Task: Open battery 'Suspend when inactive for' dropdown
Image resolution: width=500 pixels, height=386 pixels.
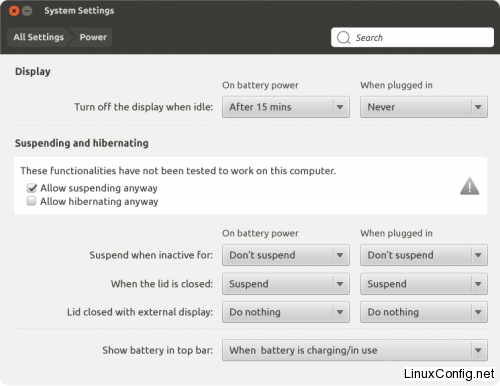Action: pyautogui.click(x=286, y=255)
